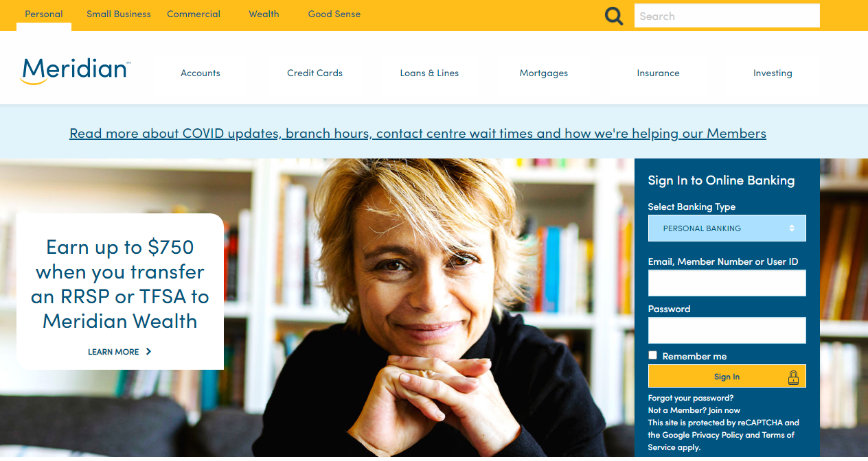
Task: Select the Good Sense tab
Action: click(x=334, y=14)
